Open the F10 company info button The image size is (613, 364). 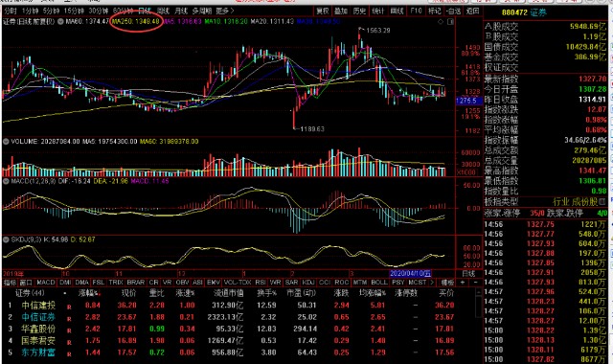click(x=416, y=11)
